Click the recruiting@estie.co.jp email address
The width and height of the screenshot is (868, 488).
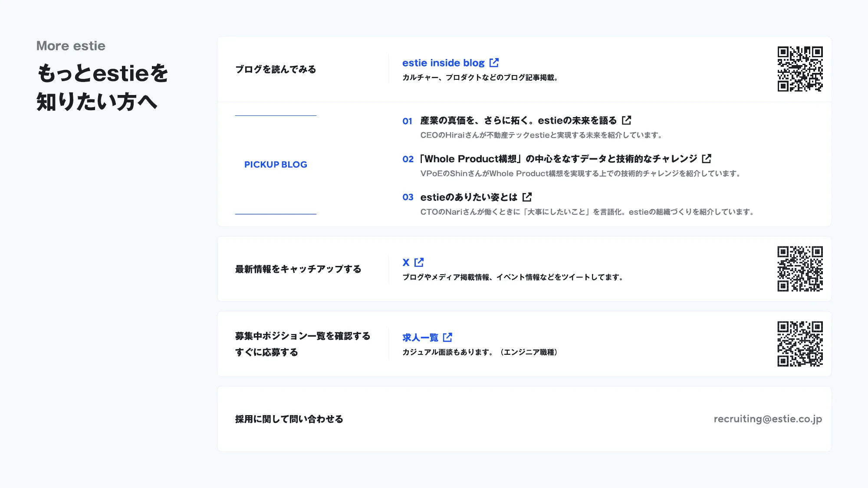(x=768, y=418)
